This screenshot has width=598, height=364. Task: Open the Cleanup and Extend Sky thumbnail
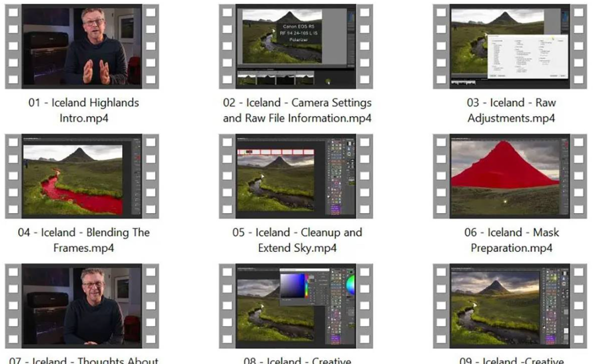[296, 177]
